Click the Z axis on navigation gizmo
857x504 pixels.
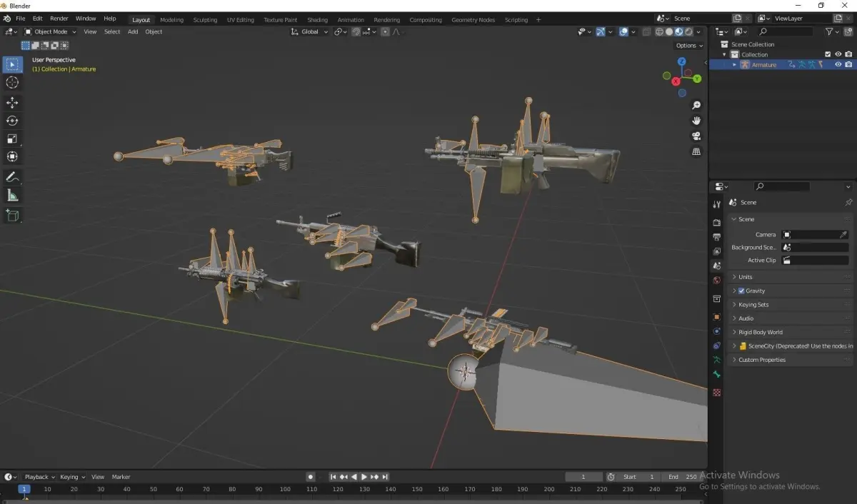(681, 63)
